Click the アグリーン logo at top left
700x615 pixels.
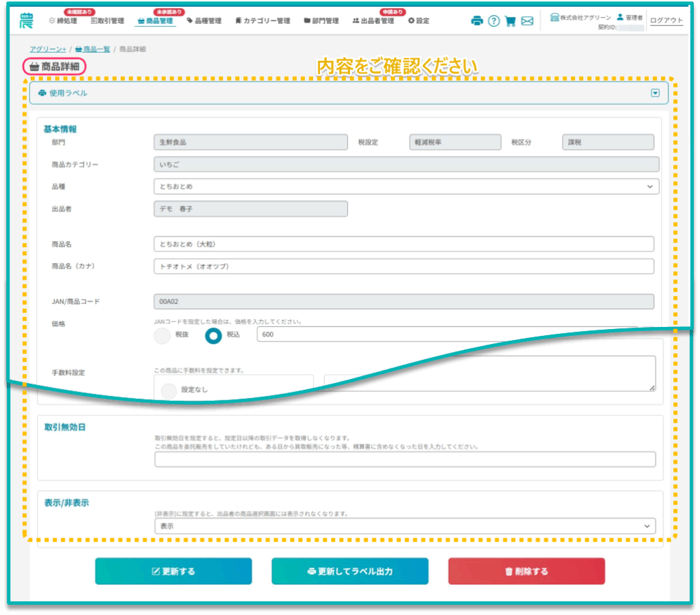click(x=27, y=21)
